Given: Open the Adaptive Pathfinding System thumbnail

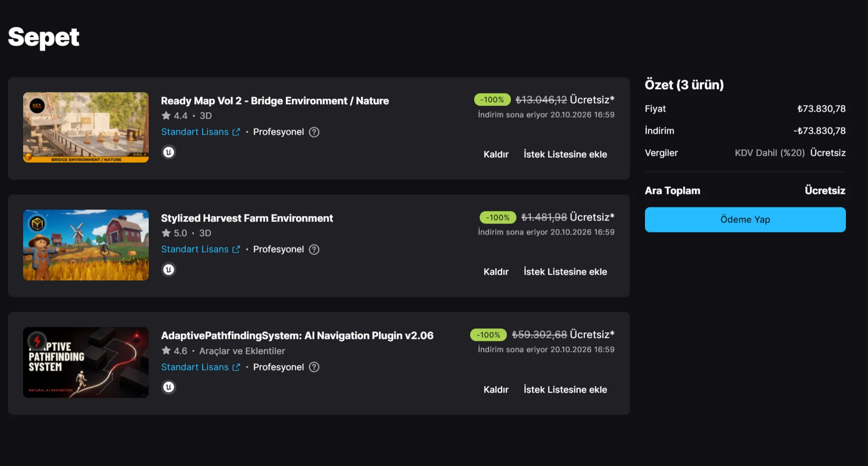Looking at the screenshot, I should 86,363.
